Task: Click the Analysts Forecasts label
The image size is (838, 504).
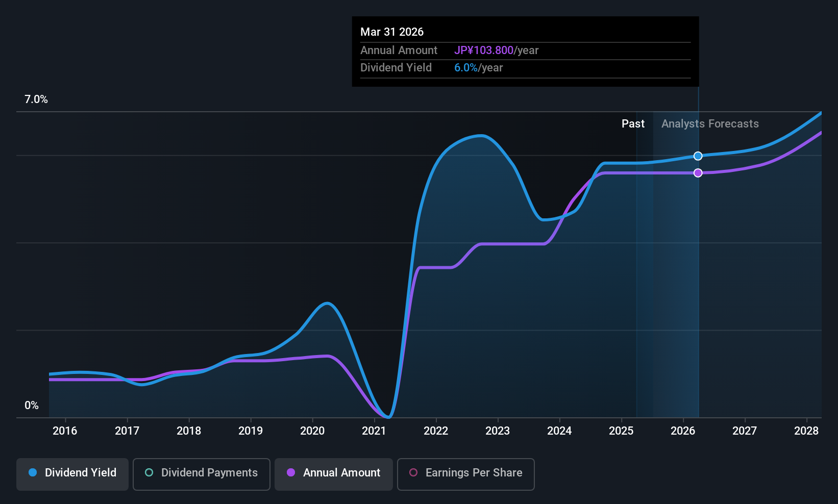Action: click(x=710, y=124)
